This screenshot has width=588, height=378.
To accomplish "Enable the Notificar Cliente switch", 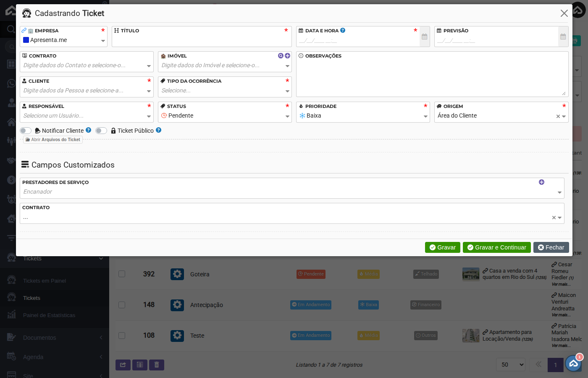I will [x=26, y=131].
